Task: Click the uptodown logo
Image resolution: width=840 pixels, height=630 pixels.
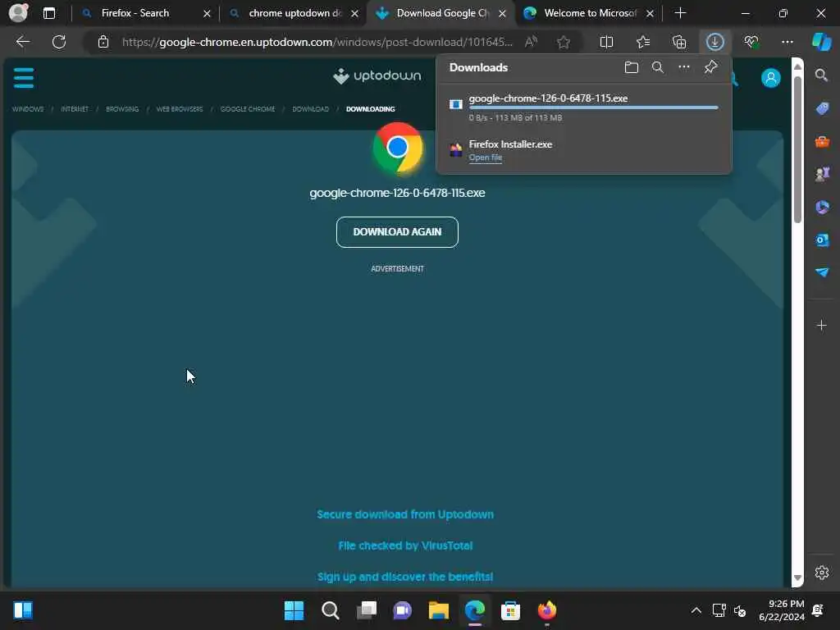Action: (377, 76)
